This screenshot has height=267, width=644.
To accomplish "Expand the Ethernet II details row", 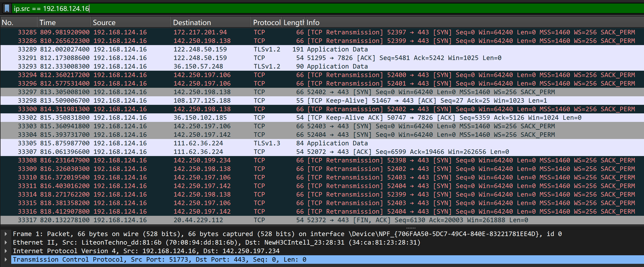I will (x=6, y=242).
